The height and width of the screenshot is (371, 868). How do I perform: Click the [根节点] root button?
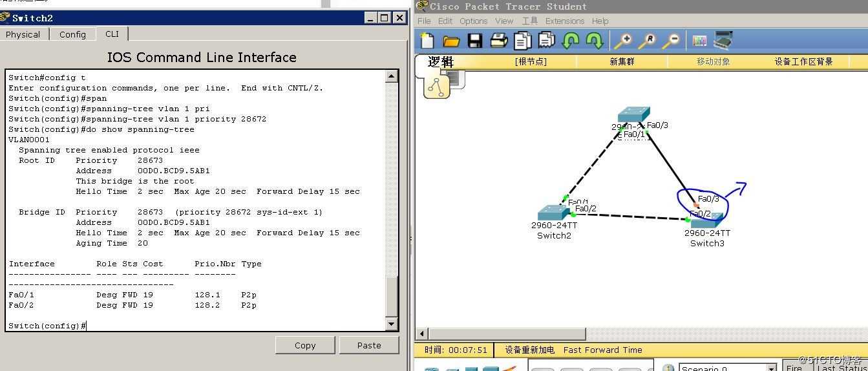[531, 61]
